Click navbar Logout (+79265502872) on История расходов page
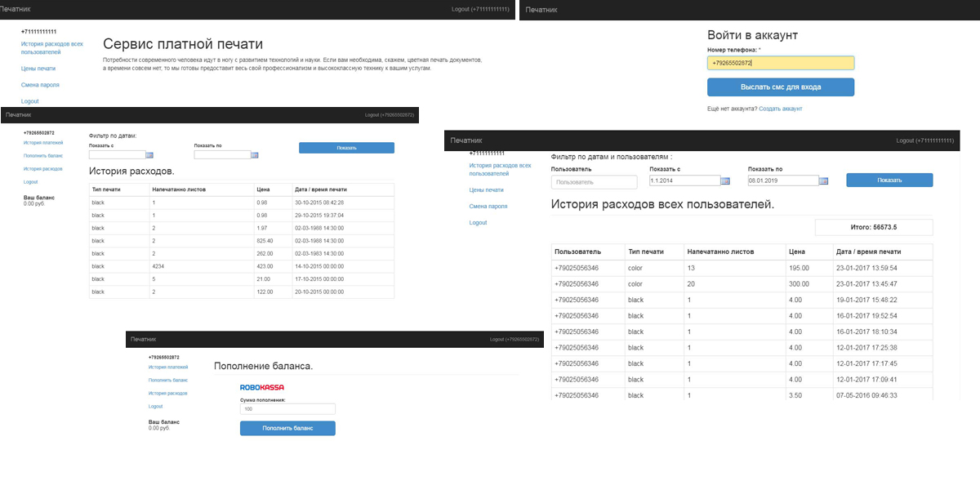Screen dimensions: 980x490 [390, 115]
